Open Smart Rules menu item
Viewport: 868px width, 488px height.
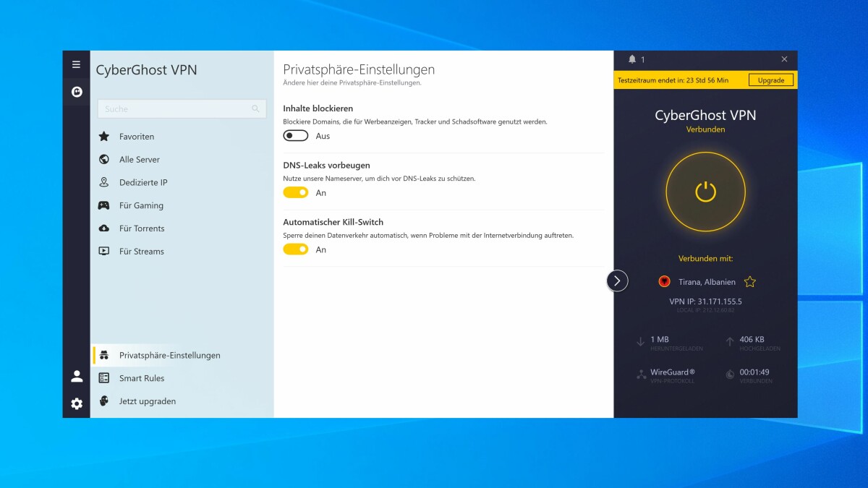pyautogui.click(x=182, y=378)
